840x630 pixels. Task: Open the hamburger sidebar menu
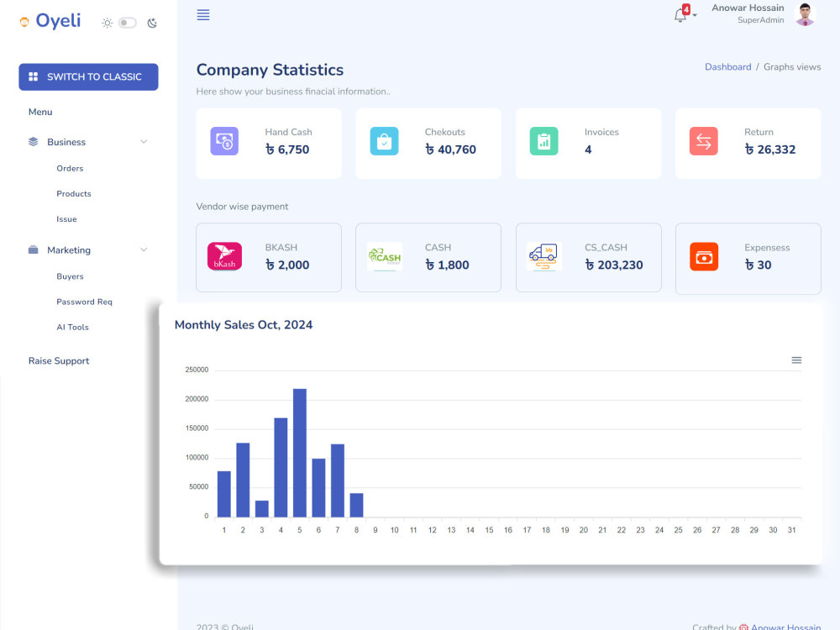tap(203, 15)
